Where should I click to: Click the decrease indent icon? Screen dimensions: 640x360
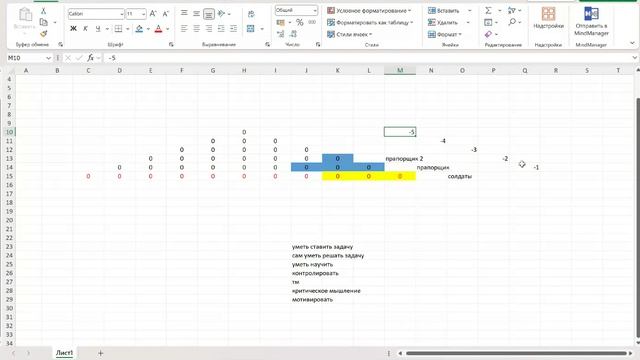[221, 29]
